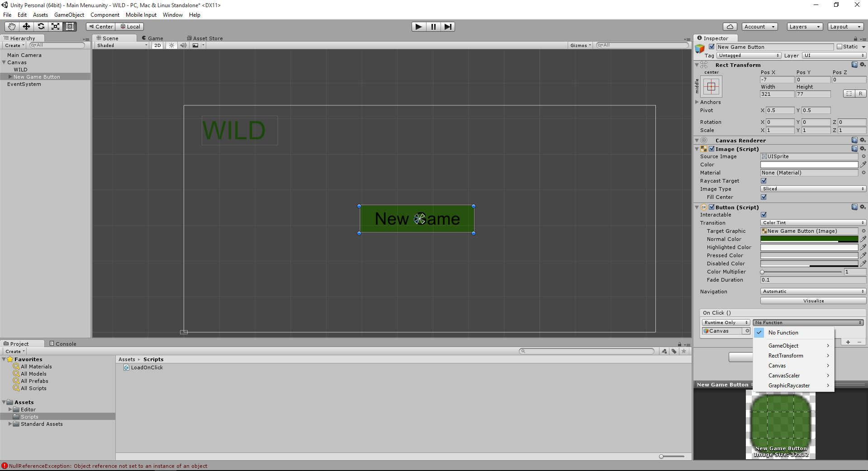Open Runtime Only dropdown

(x=726, y=323)
